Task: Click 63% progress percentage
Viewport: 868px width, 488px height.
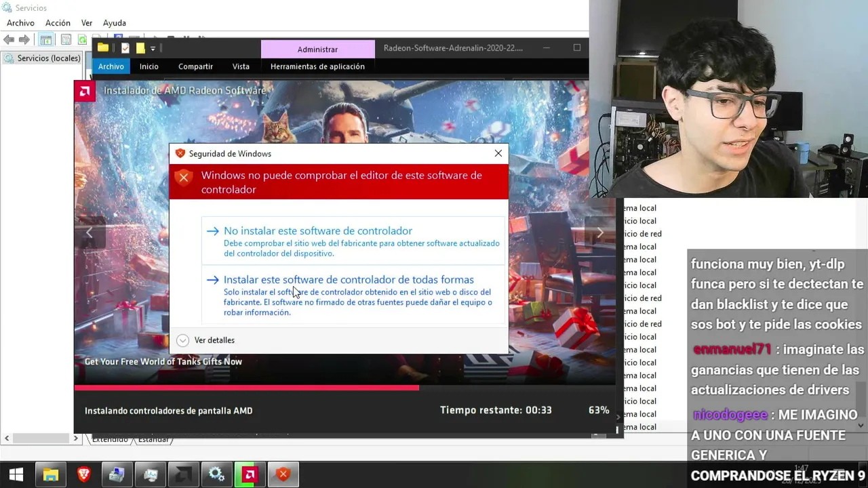Action: tap(599, 410)
